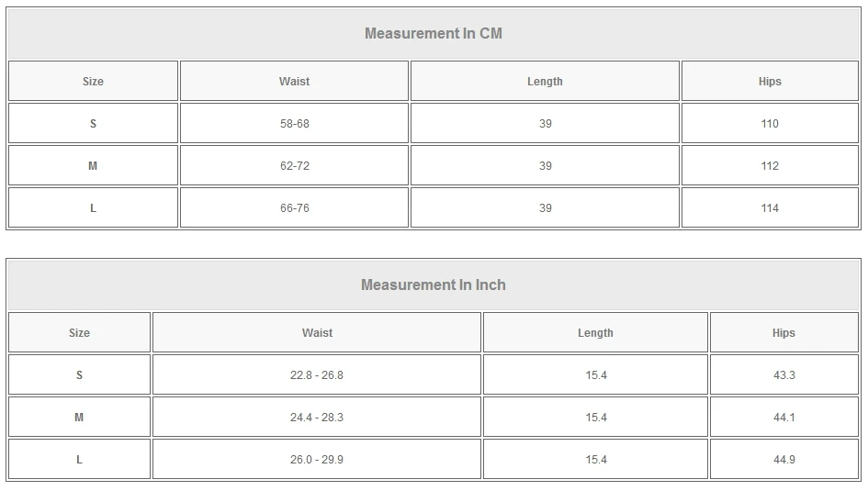The height and width of the screenshot is (491, 868).
Task: Click the 44.9 hips value
Action: [x=783, y=460]
